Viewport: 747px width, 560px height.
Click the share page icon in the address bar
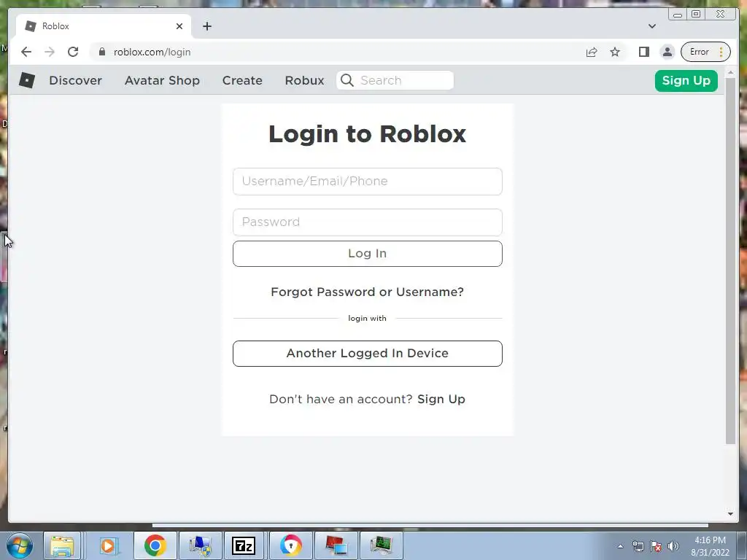click(591, 52)
